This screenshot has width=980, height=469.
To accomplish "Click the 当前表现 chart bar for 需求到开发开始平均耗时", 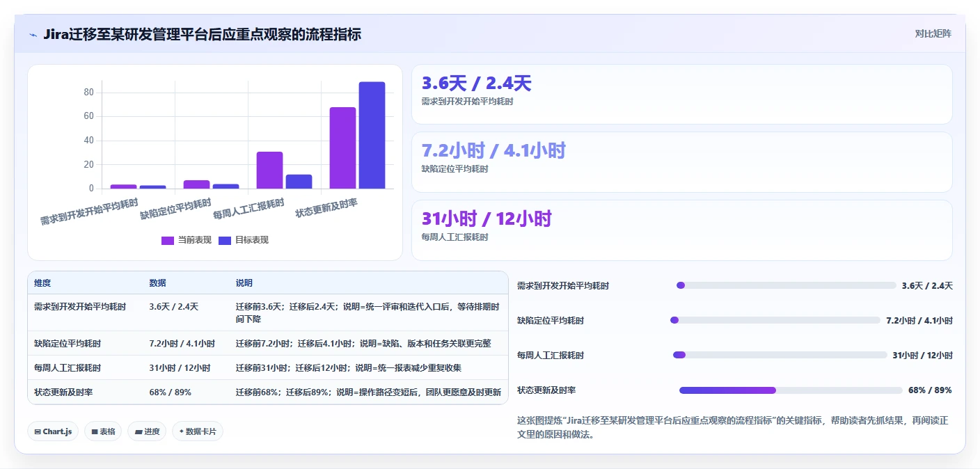I will click(123, 186).
